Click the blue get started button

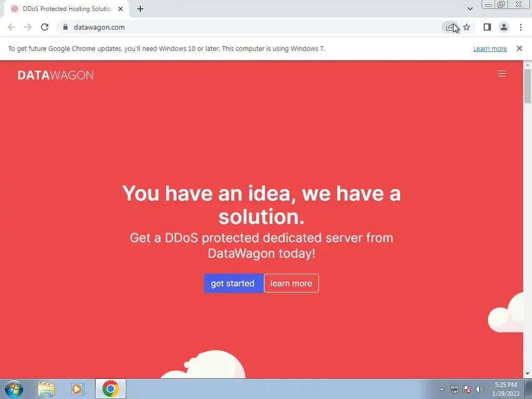tap(233, 283)
